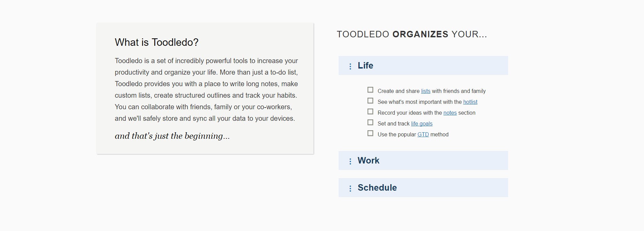This screenshot has height=231, width=644.
Task: Check the 'Create and share lists' checkbox
Action: pyautogui.click(x=370, y=90)
